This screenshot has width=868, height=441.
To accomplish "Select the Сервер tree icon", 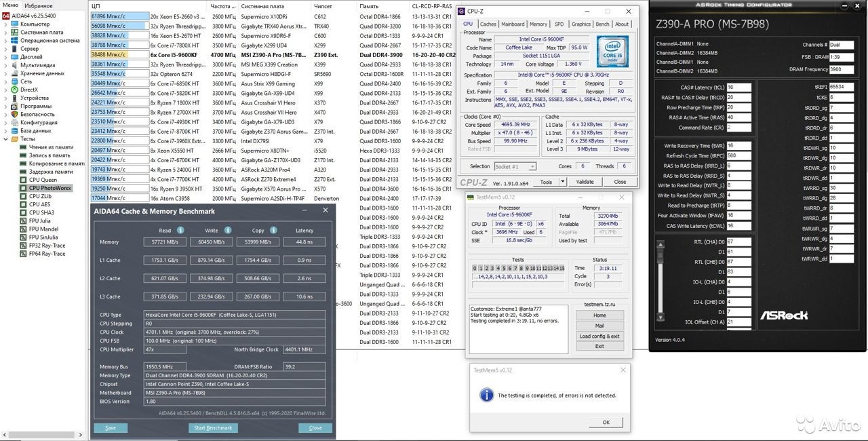I will [15, 49].
